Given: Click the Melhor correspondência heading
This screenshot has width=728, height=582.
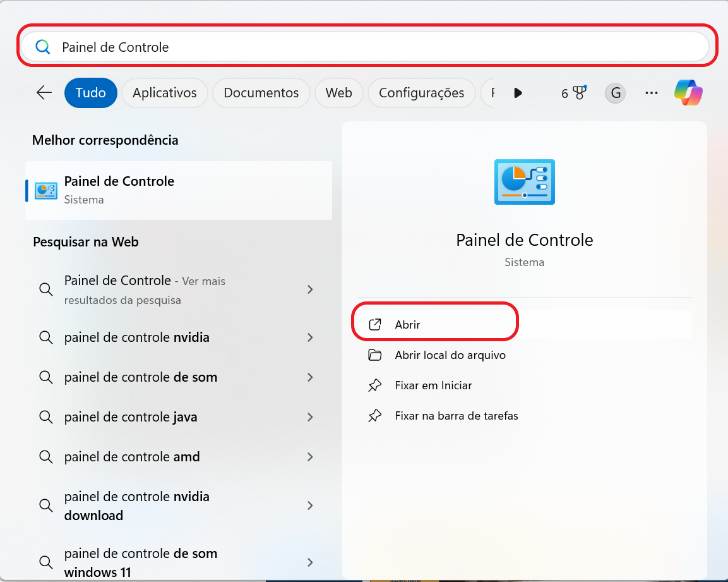Looking at the screenshot, I should click(105, 140).
